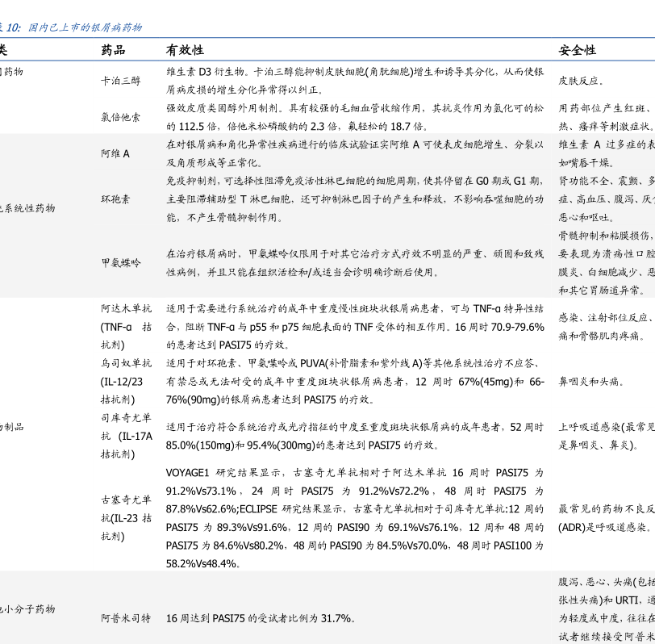This screenshot has height=644, width=655.
Task: Select the "安全性" column header
Action: pos(578,50)
